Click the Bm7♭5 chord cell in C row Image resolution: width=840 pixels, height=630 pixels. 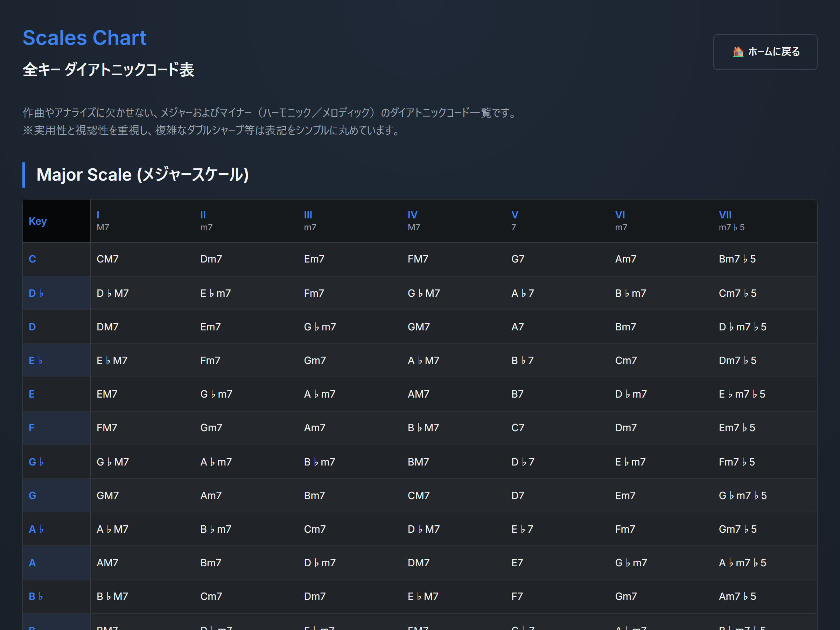pos(737,259)
